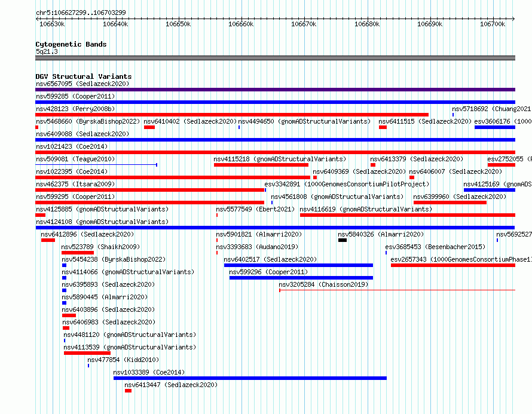This screenshot has height=414, width=532.
Task: Click the nsv6411515 (Sedlazeck2020) label
Action: click(425, 121)
